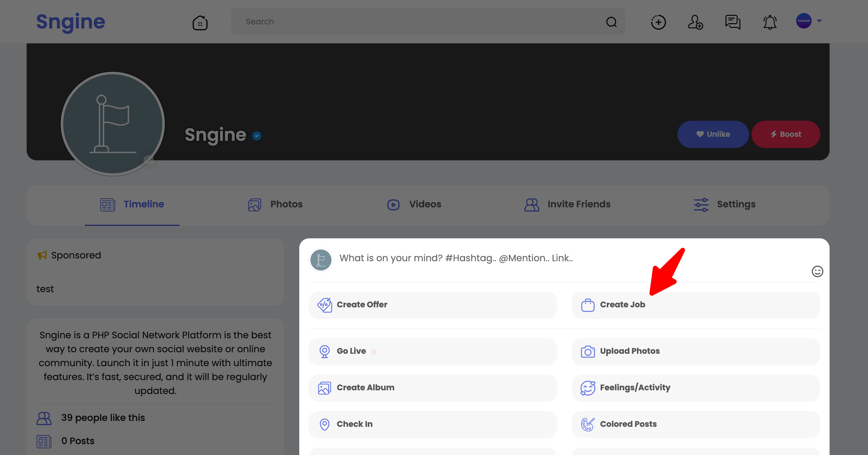Click the camera icon on profile picture
The height and width of the screenshot is (455, 868).
coord(149,159)
